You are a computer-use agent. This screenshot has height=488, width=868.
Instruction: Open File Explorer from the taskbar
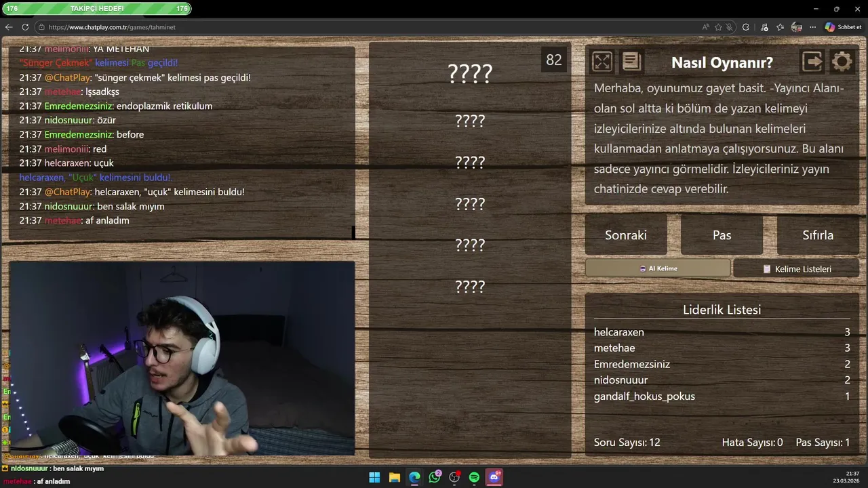pyautogui.click(x=395, y=477)
